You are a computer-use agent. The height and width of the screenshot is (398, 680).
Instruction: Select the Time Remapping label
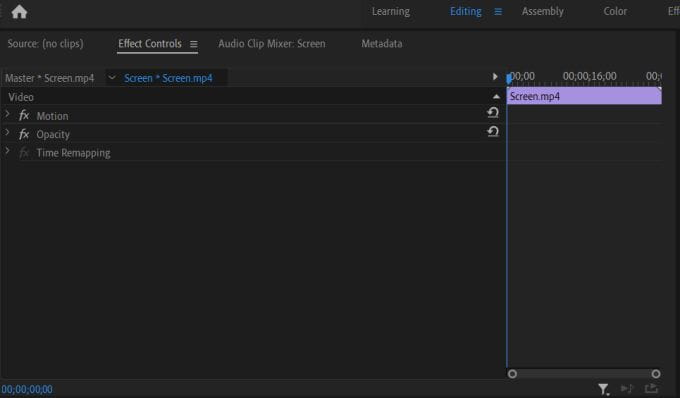pos(73,153)
